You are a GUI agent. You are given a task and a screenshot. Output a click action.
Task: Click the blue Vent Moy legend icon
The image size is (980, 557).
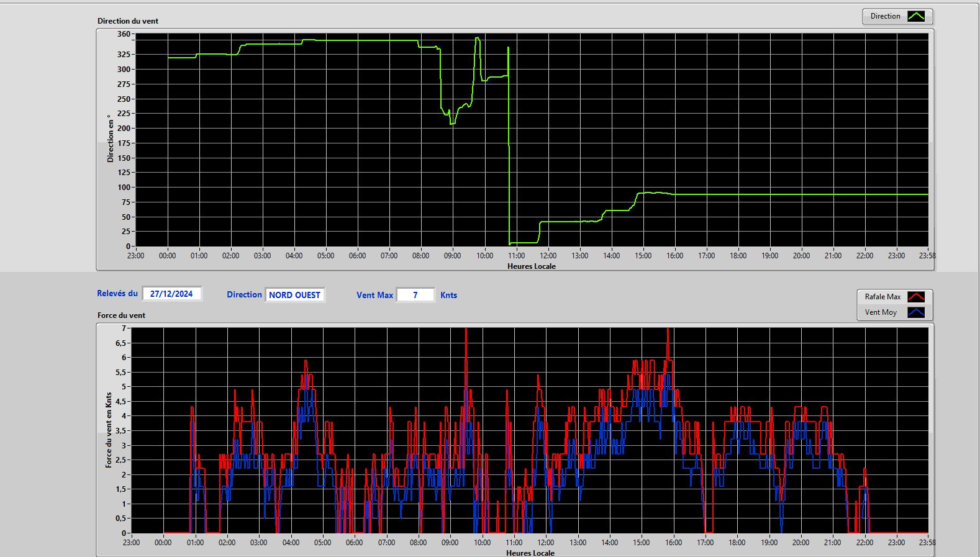pos(916,312)
